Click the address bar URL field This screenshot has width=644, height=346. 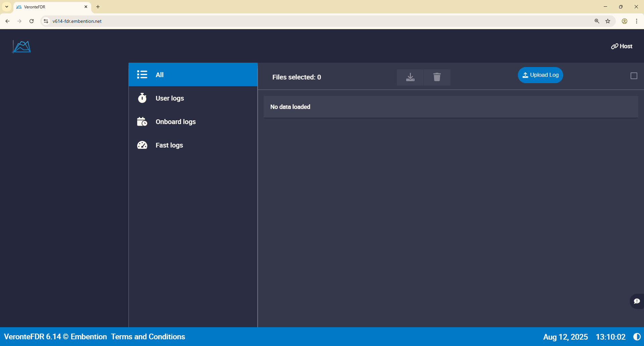pyautogui.click(x=302, y=21)
